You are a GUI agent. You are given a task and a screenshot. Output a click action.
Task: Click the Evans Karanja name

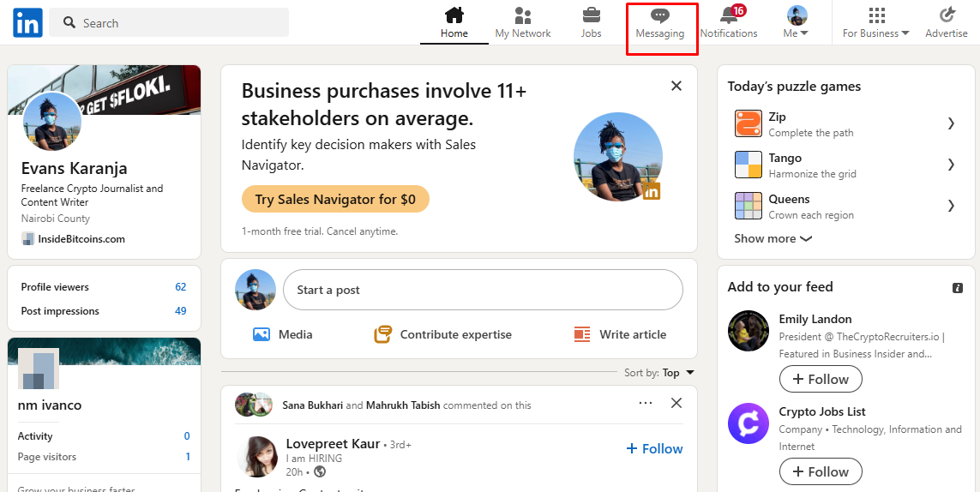point(75,168)
